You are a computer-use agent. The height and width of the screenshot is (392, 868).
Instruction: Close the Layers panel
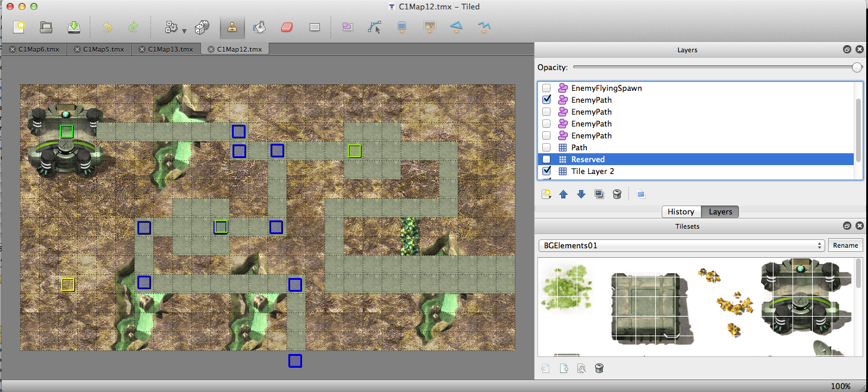pos(859,50)
